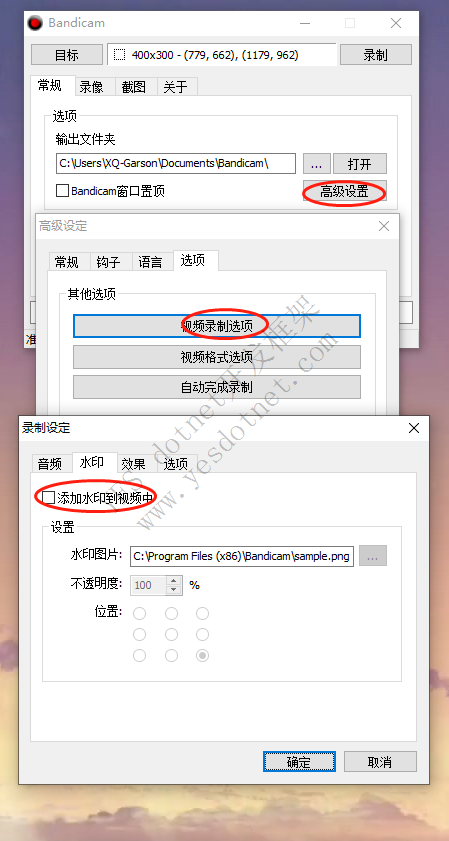Open the 录像 tab in Bandicam
This screenshot has height=841, width=449.
click(91, 87)
